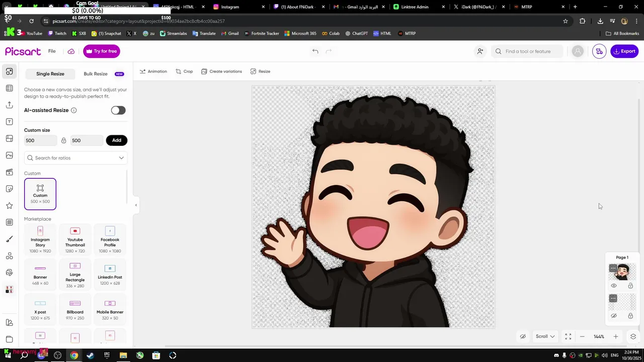
Task: Open Chrome in the Windows taskbar
Action: coord(74,355)
